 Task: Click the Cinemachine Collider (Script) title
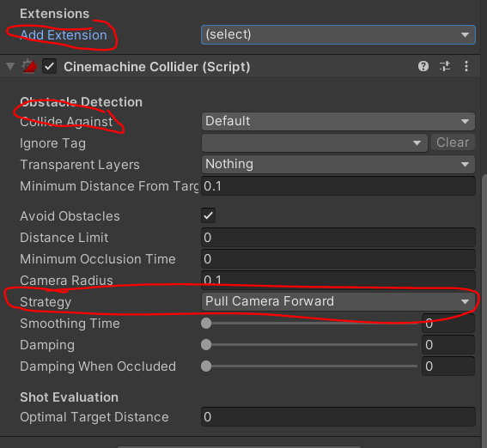pyautogui.click(x=157, y=67)
